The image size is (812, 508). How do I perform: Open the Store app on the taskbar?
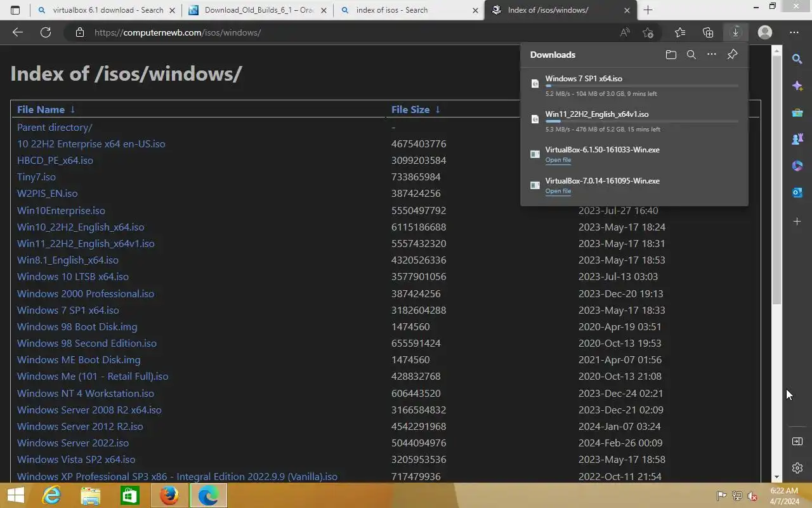130,495
